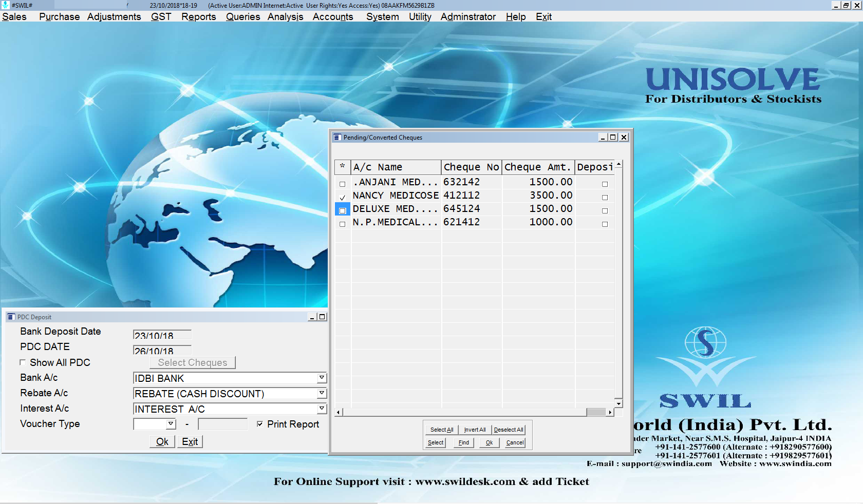The width and height of the screenshot is (863, 504).
Task: Open the Accounts menu
Action: (333, 17)
